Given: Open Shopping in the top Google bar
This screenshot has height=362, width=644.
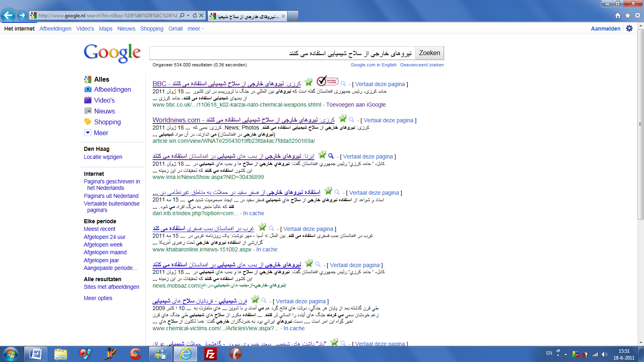Looking at the screenshot, I should pos(152,29).
